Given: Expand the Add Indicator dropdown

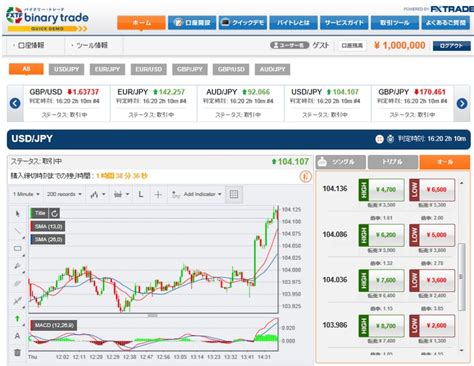Looking at the screenshot, I should tap(203, 194).
